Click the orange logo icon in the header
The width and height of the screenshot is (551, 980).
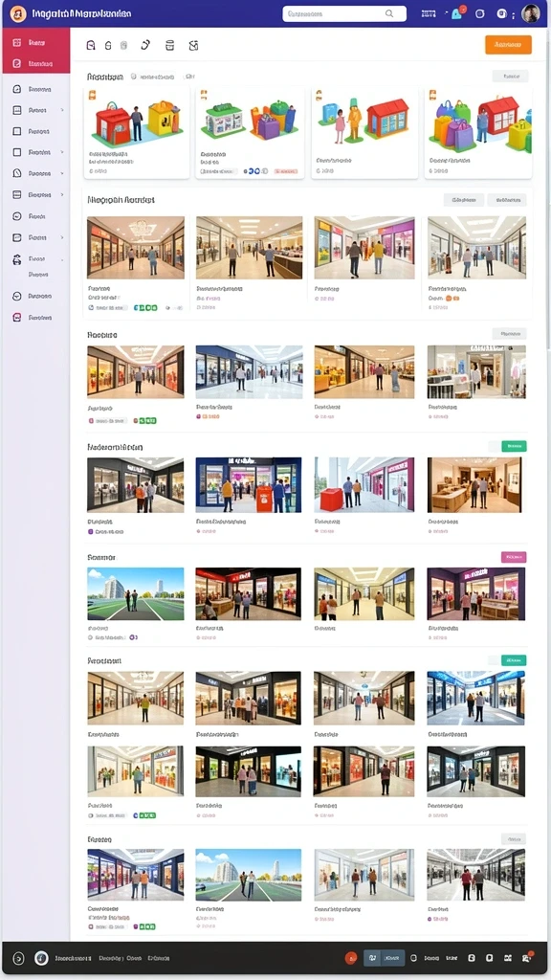coord(18,13)
